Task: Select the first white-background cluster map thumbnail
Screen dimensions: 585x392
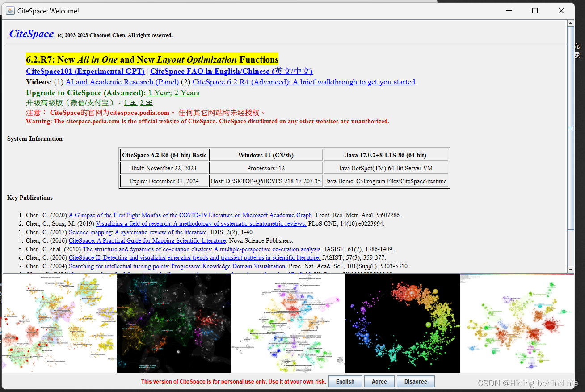Action: tap(59, 323)
